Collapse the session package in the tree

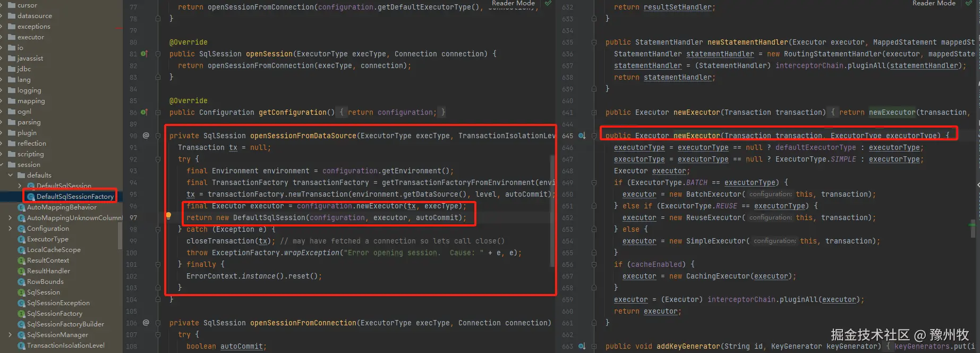point(2,165)
